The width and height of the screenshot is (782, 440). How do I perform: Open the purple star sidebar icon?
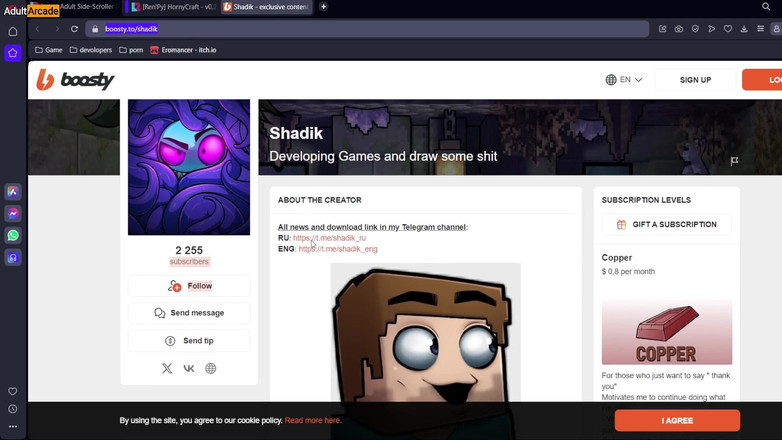tap(13, 53)
